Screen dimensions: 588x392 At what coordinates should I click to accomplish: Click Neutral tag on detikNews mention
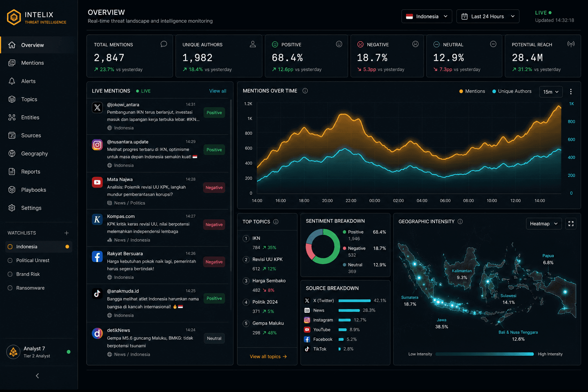point(214,338)
